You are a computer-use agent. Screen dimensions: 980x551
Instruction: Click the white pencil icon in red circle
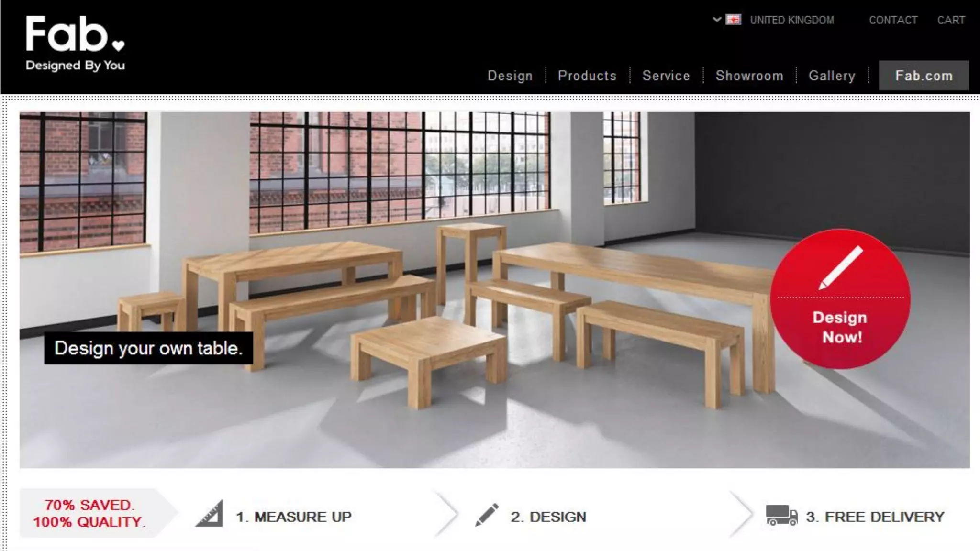click(841, 268)
